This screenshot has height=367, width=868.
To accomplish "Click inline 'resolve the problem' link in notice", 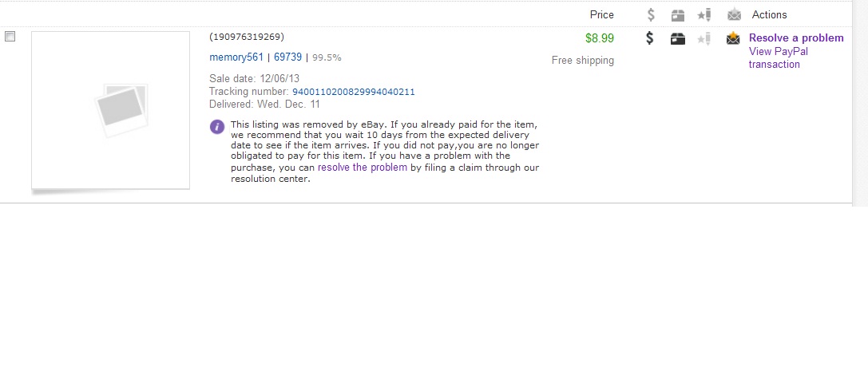I will point(363,168).
